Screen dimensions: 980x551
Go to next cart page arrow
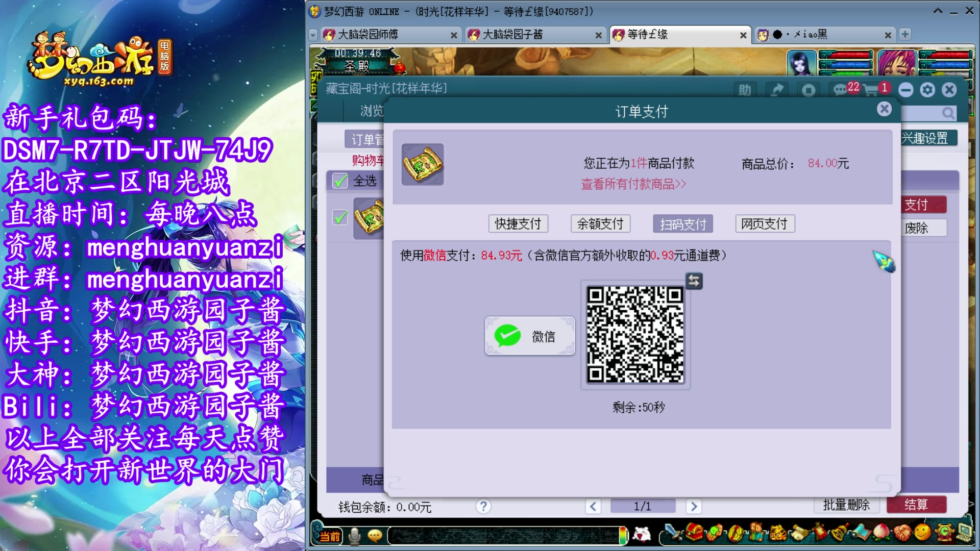point(693,507)
